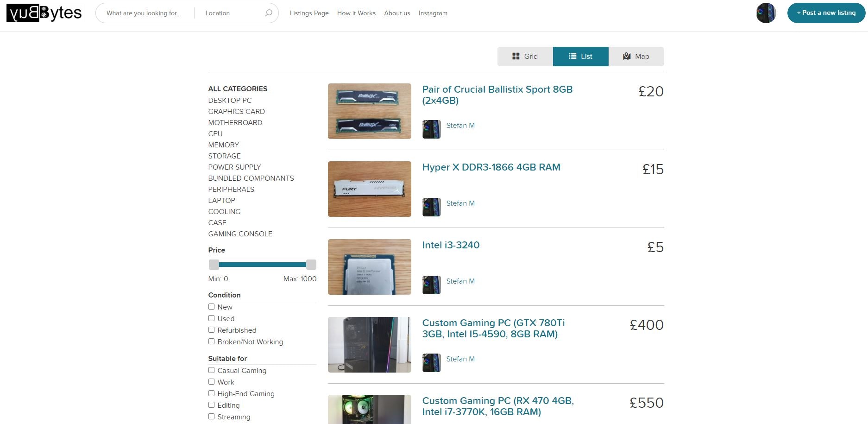Click seller avatar on Ballistix Sport listing

[x=431, y=129]
